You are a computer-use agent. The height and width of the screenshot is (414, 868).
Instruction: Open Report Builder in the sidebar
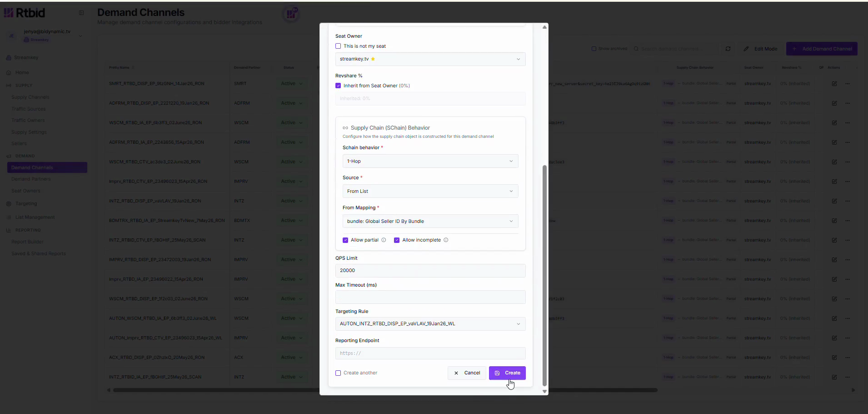tap(27, 242)
